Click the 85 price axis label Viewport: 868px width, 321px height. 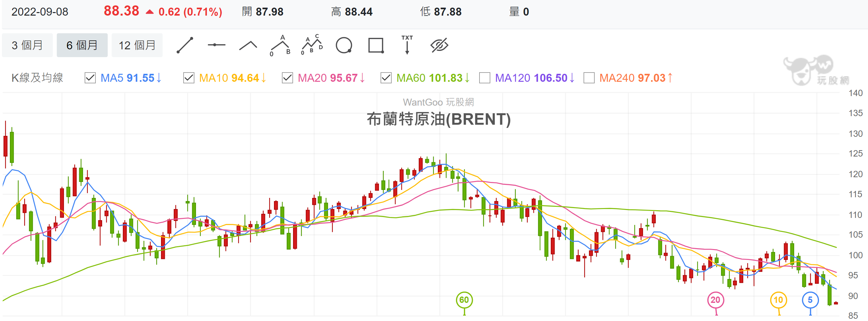point(853,316)
